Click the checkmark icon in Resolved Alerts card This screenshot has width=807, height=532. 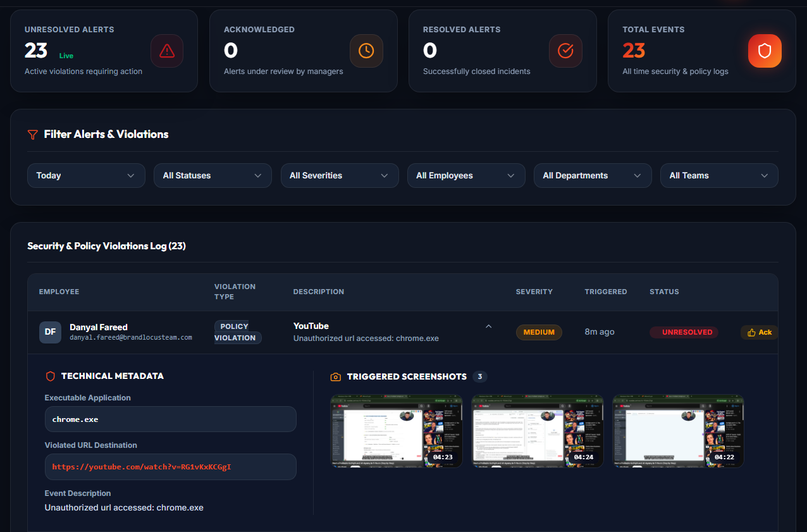pos(565,51)
